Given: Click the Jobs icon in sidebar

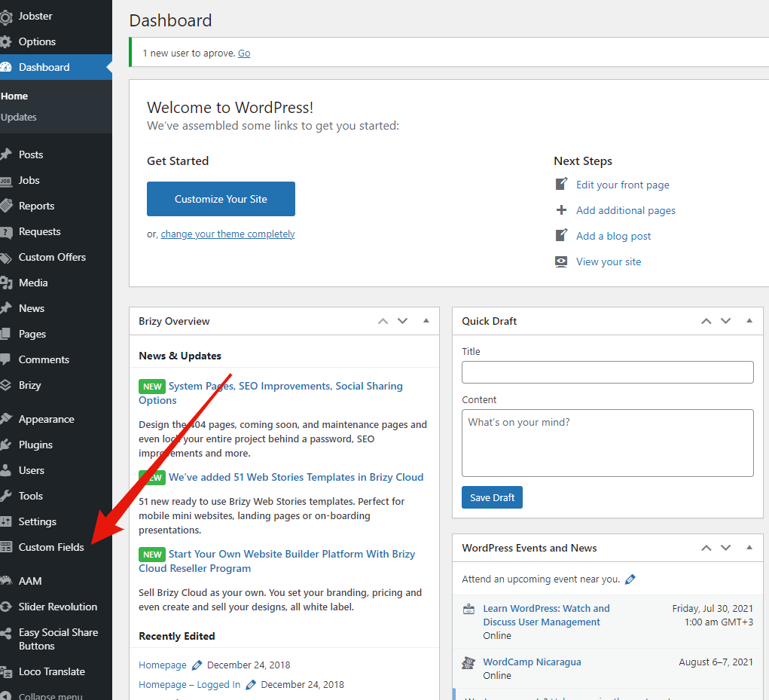Looking at the screenshot, I should tap(5, 181).
